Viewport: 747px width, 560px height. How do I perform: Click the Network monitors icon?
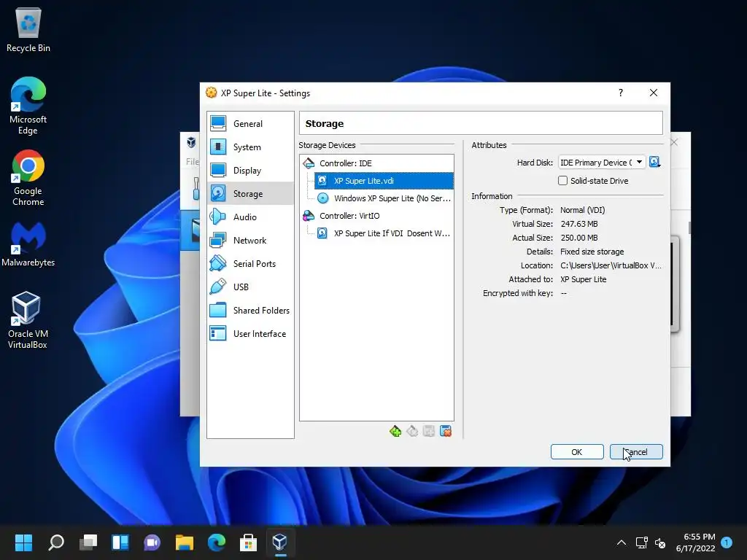tap(218, 240)
